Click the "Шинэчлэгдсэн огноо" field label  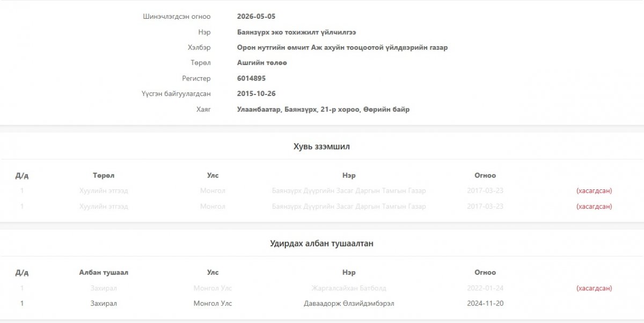pos(177,17)
